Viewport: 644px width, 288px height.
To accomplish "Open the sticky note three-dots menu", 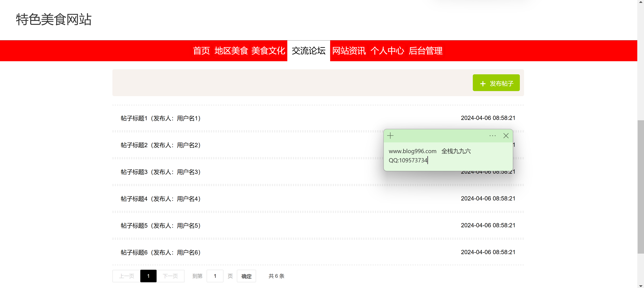I will pos(492,136).
